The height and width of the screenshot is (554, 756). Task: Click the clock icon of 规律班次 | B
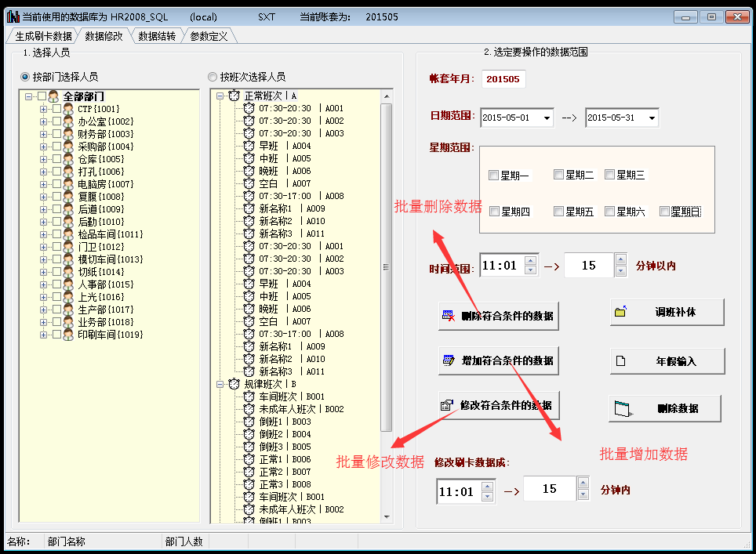coord(234,383)
